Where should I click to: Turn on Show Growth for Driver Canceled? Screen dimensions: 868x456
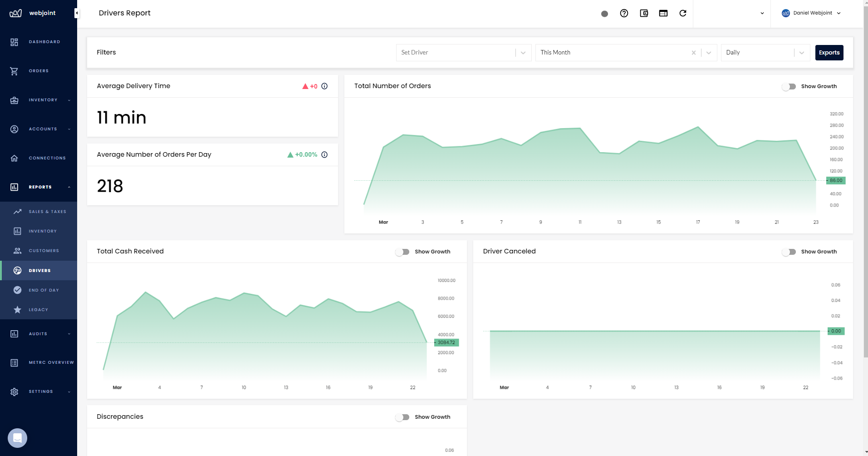pos(789,252)
